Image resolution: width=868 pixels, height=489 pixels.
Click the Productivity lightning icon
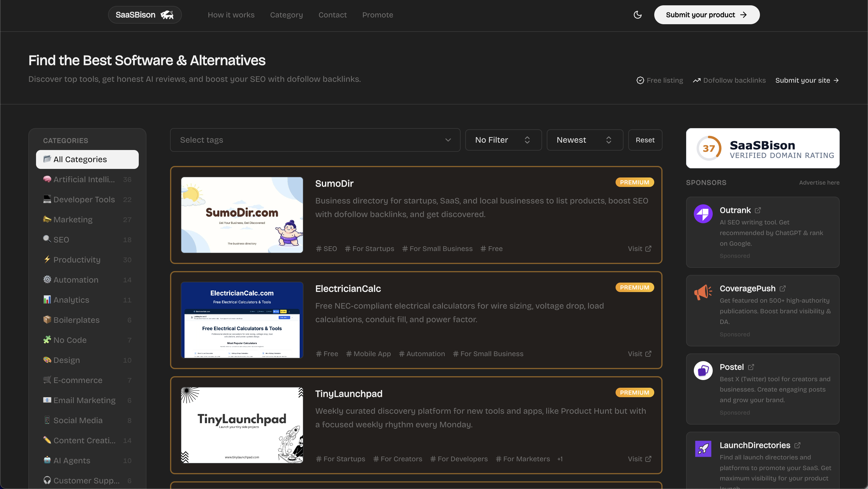point(47,259)
